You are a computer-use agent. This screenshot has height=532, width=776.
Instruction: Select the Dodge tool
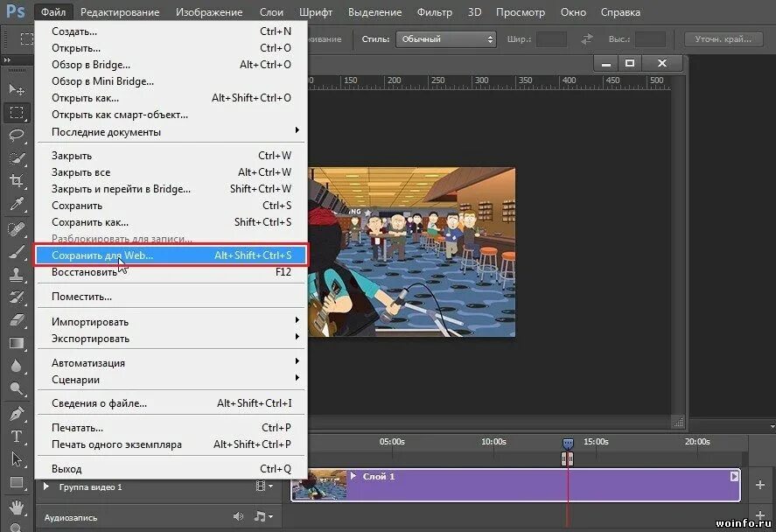(17, 388)
